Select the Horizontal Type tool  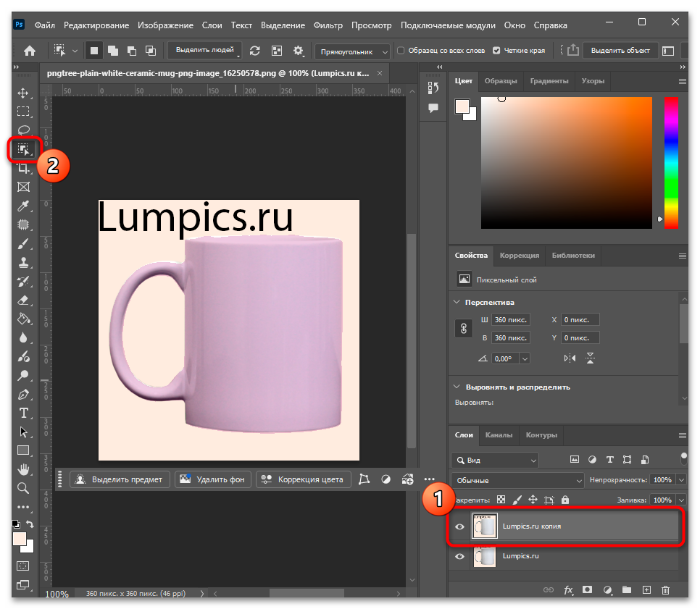[23, 413]
